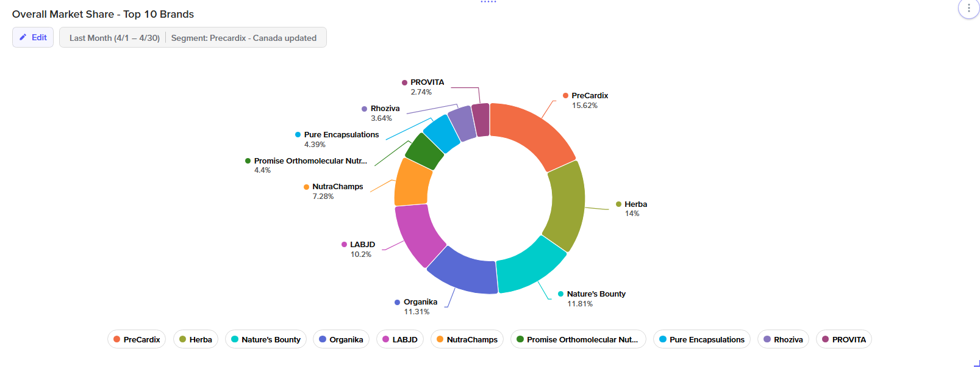This screenshot has width=980, height=368.
Task: Click the PROVITA 2.74% chart label
Action: click(423, 87)
